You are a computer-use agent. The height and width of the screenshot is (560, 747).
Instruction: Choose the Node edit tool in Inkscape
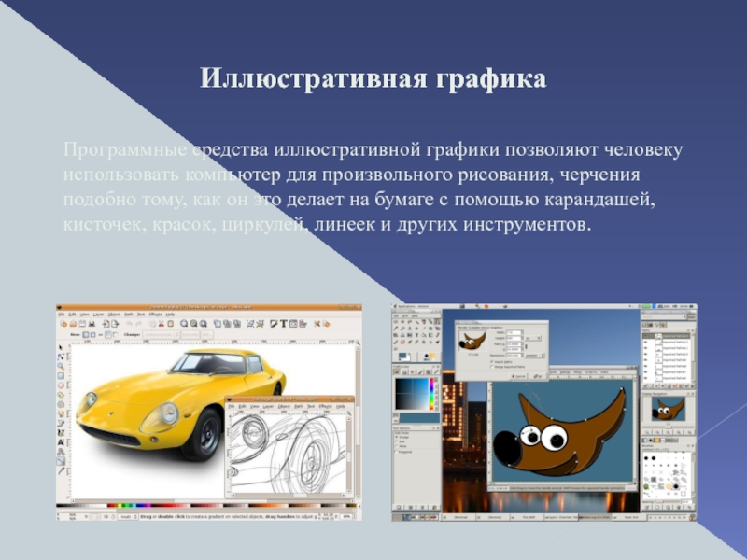pyautogui.click(x=61, y=357)
